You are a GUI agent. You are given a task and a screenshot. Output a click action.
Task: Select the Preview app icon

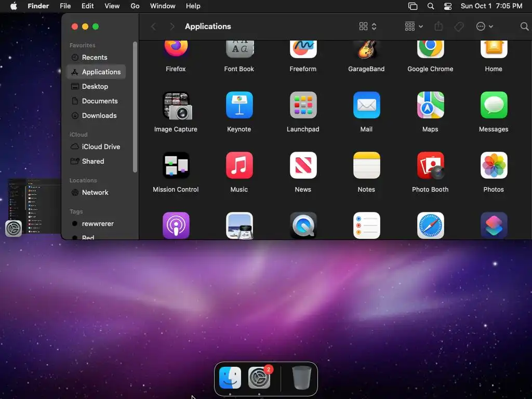tap(240, 225)
